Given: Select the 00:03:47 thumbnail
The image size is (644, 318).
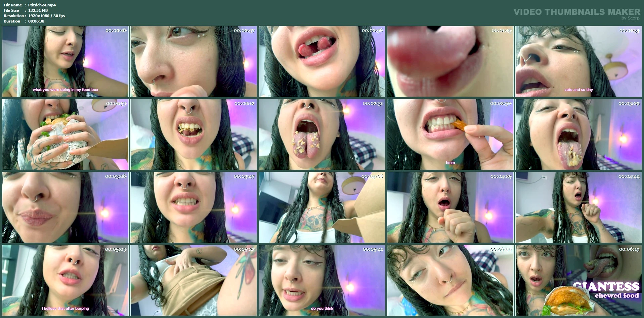Looking at the screenshot, I should pyautogui.click(x=194, y=207).
